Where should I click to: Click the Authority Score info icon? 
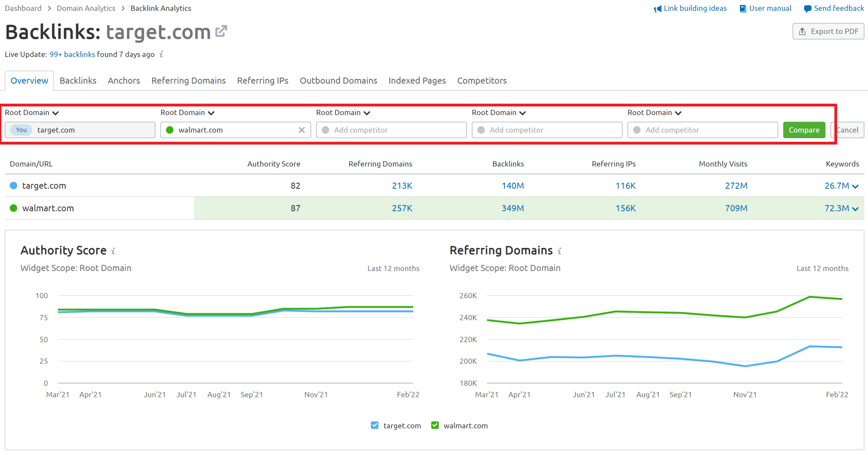point(113,251)
